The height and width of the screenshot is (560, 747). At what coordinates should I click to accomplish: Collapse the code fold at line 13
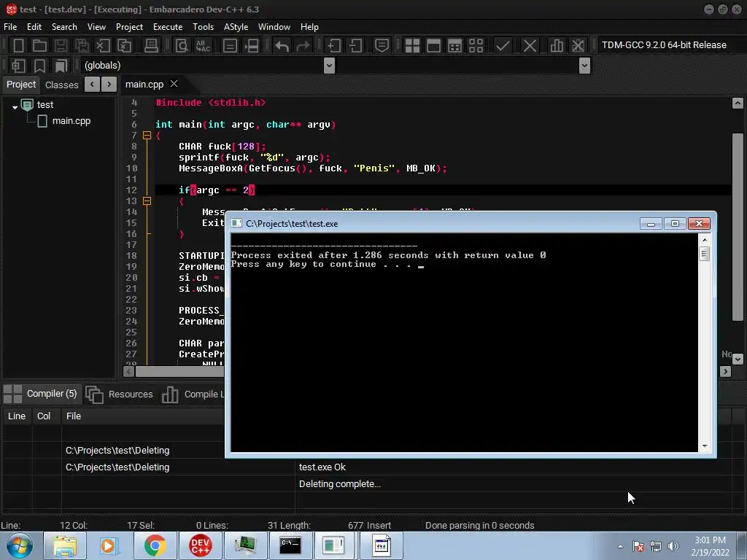tap(147, 201)
